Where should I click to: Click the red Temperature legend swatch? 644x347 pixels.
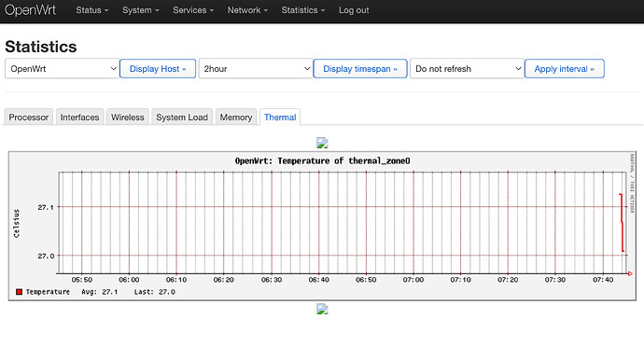19,292
